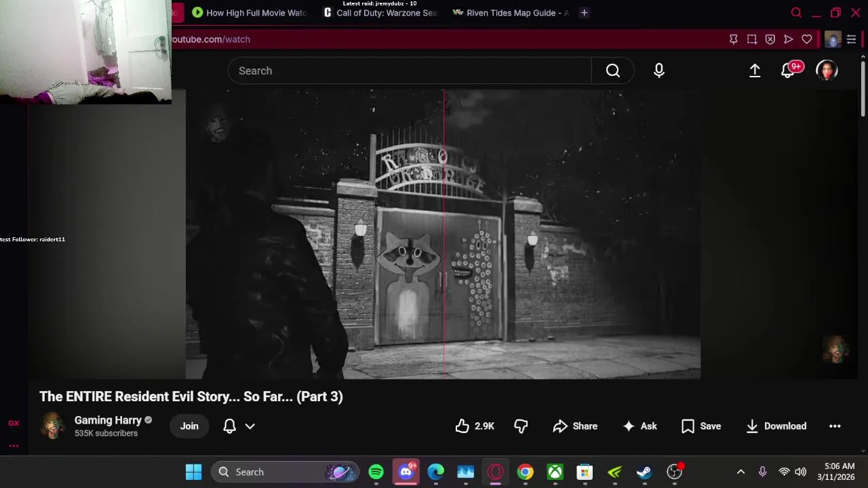868x488 pixels.
Task: Open YouTube notifications bell
Action: point(788,70)
